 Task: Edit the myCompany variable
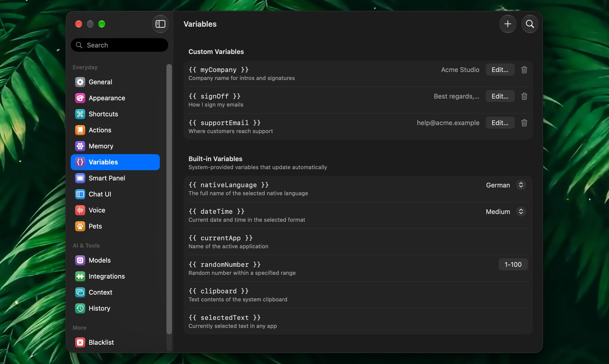(500, 70)
